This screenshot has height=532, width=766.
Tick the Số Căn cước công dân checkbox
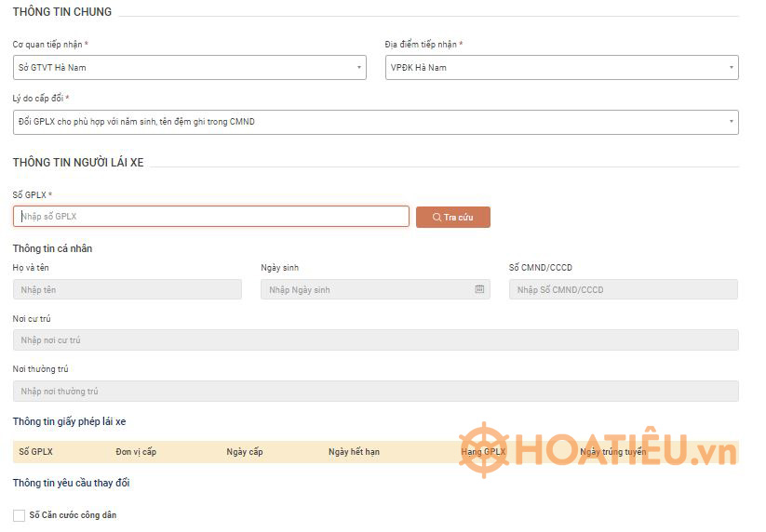19,515
